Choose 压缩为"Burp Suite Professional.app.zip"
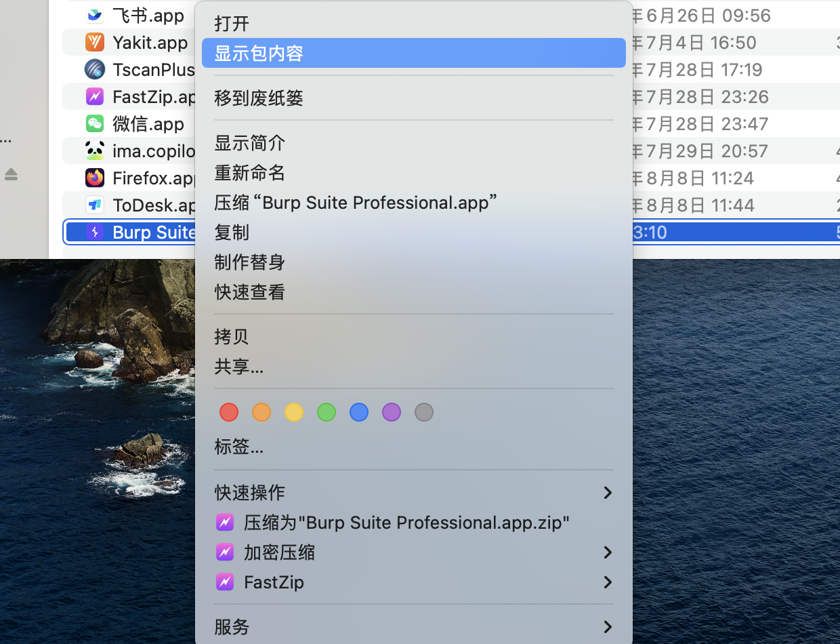The width and height of the screenshot is (840, 644). point(414,523)
